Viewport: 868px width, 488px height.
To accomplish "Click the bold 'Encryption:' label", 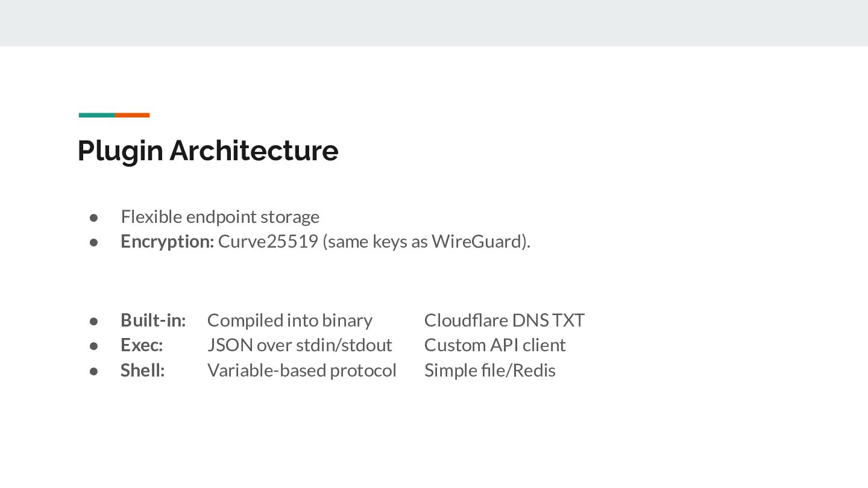I will click(167, 241).
